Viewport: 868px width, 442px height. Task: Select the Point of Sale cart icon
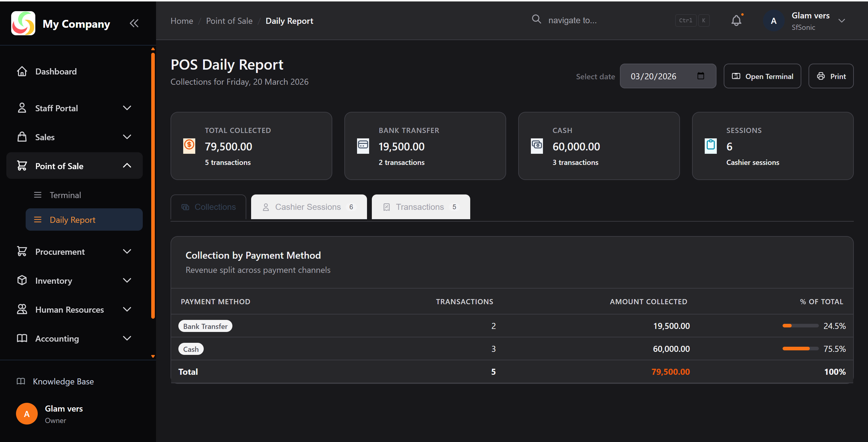pos(22,165)
